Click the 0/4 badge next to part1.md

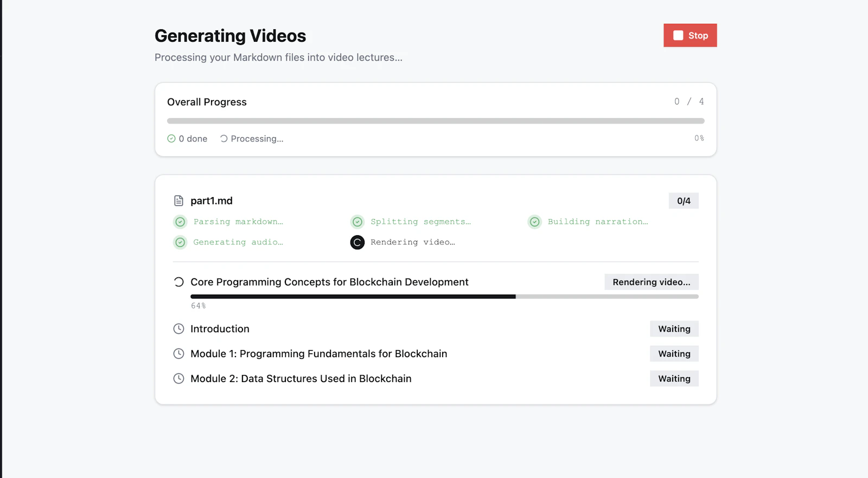point(684,201)
